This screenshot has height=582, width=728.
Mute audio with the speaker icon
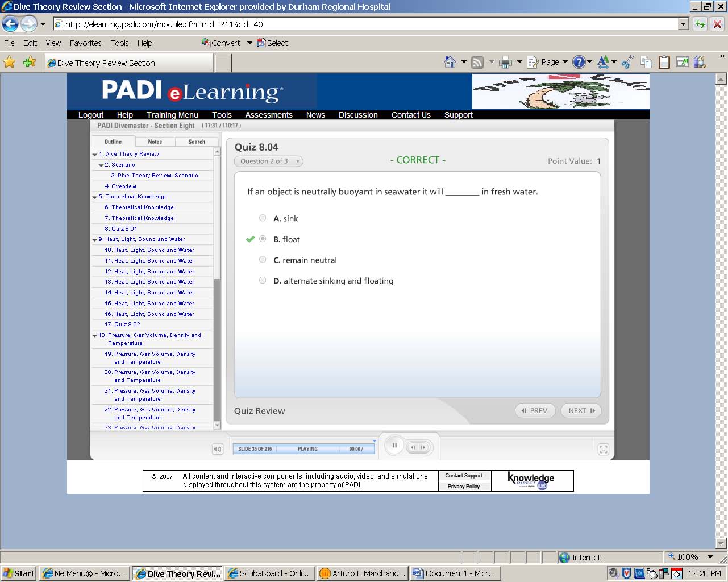point(217,449)
